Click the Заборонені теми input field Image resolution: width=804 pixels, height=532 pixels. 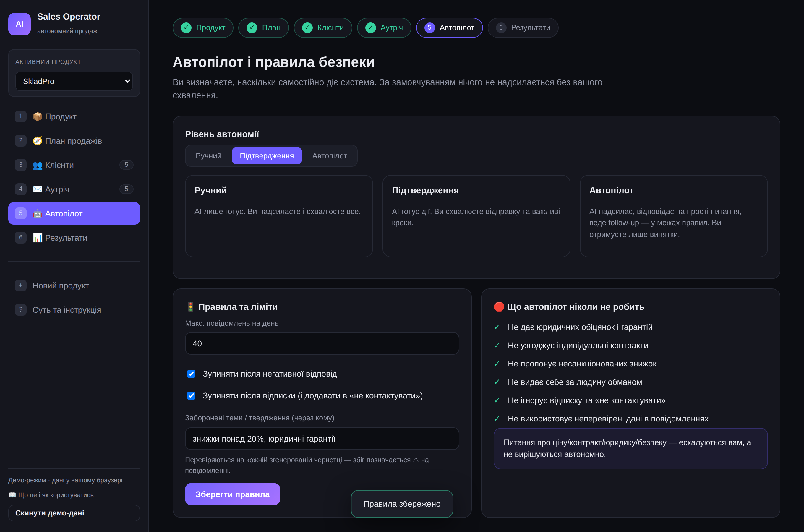[322, 438]
